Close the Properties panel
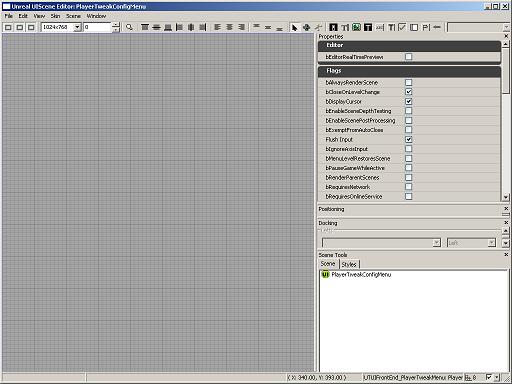The width and height of the screenshot is (512, 384). pos(506,36)
